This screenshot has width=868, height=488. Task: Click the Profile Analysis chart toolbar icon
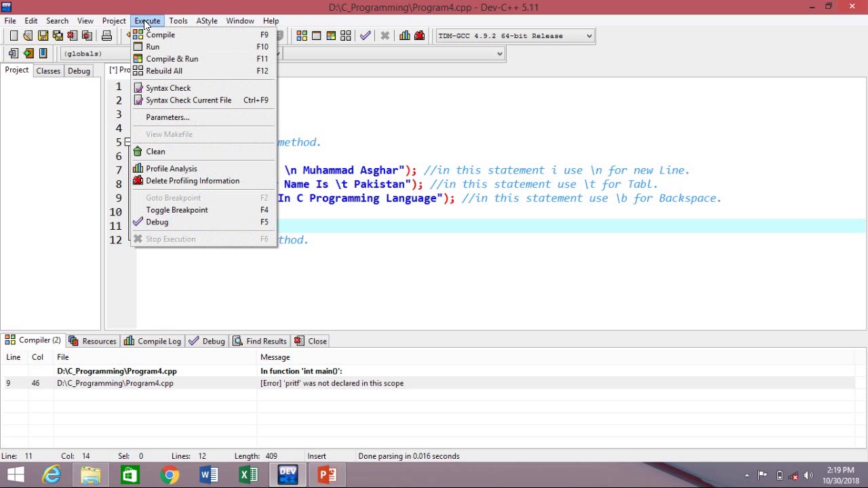click(405, 36)
